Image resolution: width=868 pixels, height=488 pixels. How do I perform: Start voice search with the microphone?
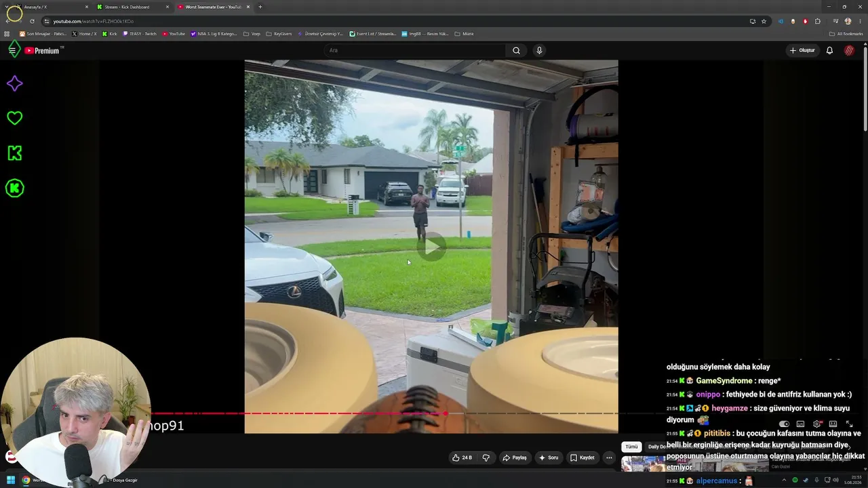point(539,50)
